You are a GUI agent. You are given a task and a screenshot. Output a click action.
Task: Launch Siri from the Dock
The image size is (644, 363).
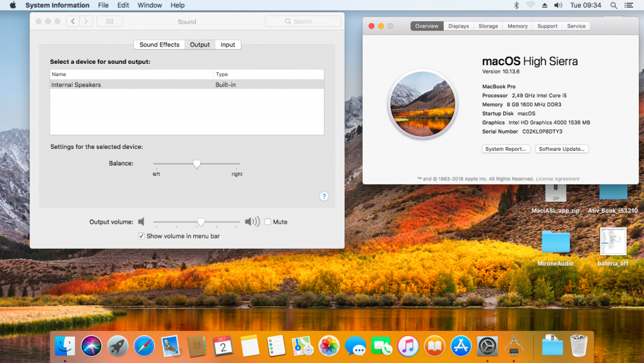[91, 346]
